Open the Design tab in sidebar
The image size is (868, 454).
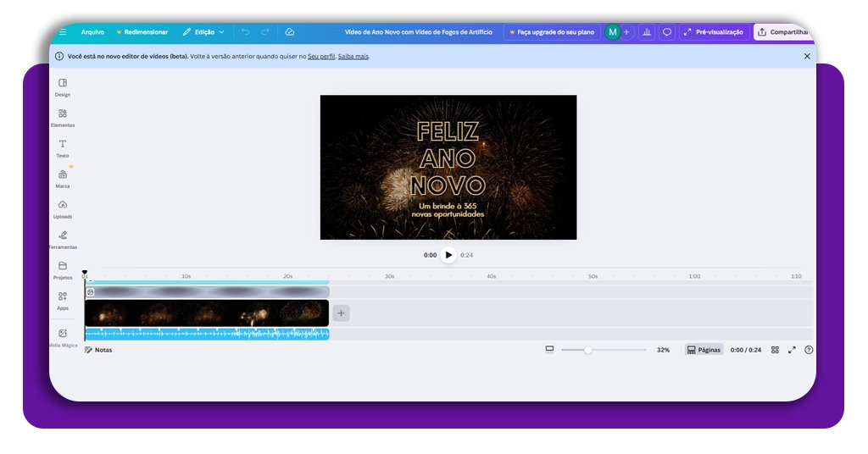click(63, 86)
